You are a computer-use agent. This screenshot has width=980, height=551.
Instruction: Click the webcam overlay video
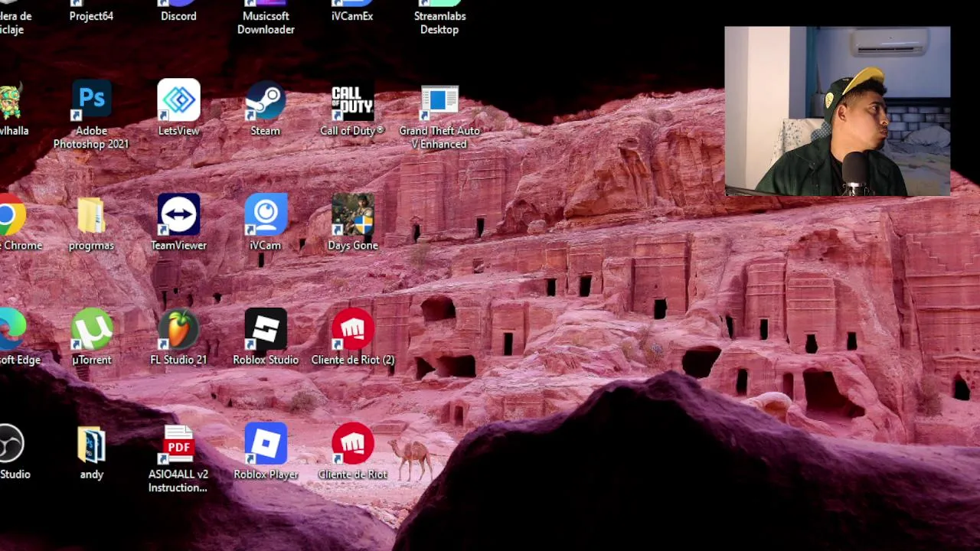[x=838, y=112]
